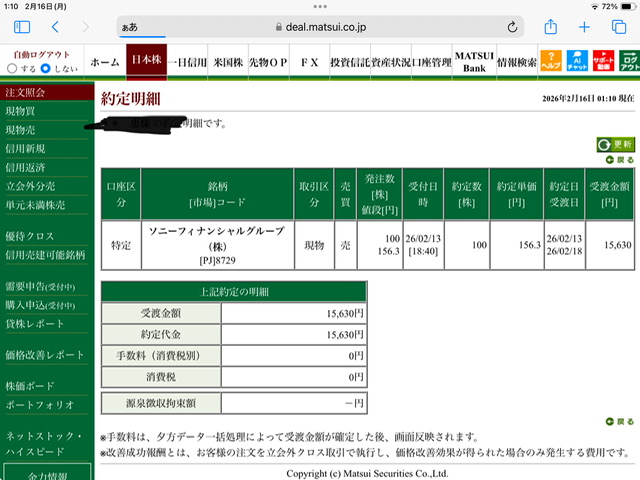This screenshot has height=480, width=640.
Task: Open the 情報検索 tab
Action: pos(517,62)
